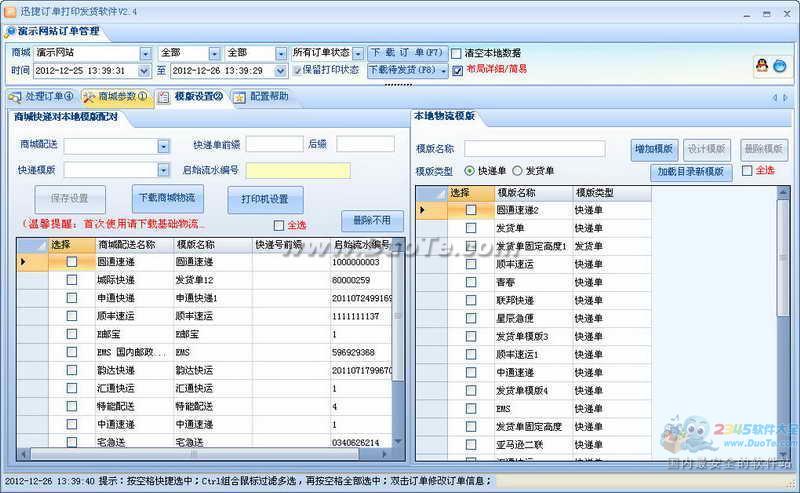Image resolution: width=800 pixels, height=493 pixels.
Task: Select the 韵达快递 delivery name cell
Action: click(134, 370)
